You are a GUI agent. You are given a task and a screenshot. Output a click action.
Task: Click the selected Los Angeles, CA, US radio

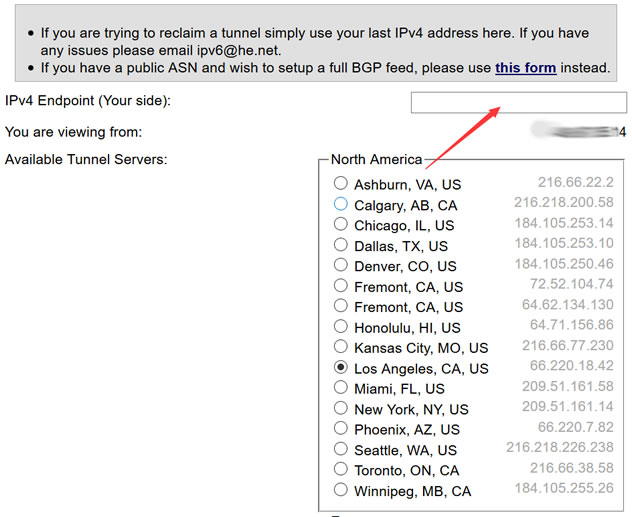pyautogui.click(x=341, y=367)
